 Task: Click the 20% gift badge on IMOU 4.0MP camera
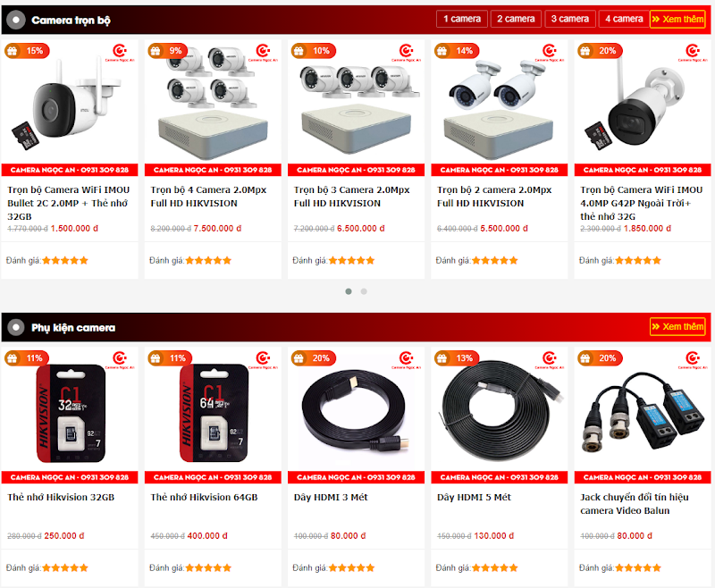(x=600, y=51)
